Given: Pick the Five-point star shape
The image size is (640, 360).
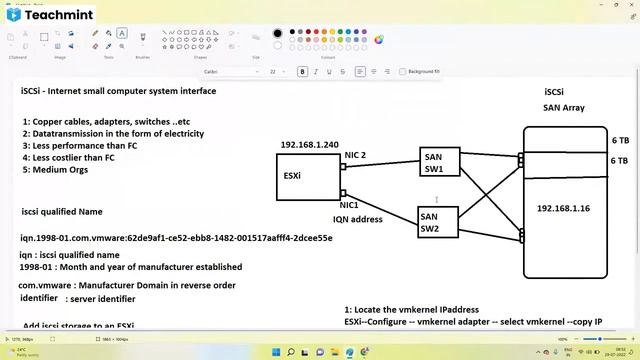Looking at the screenshot, I should (164, 47).
